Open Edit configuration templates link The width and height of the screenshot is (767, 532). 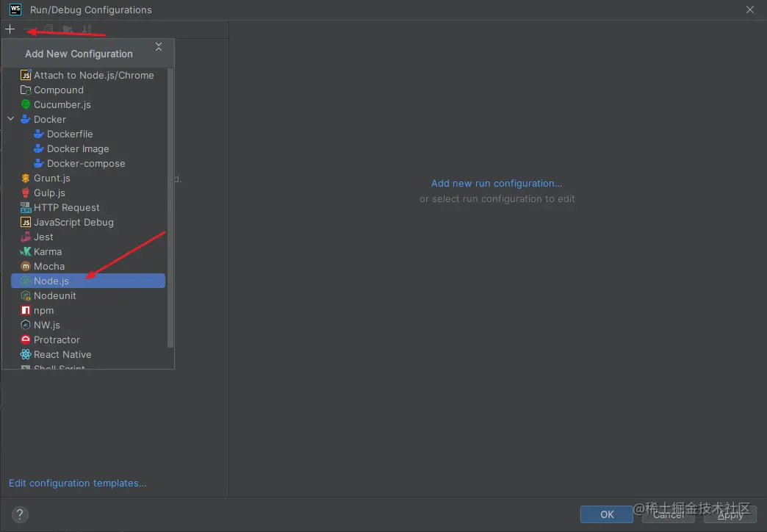tap(77, 483)
